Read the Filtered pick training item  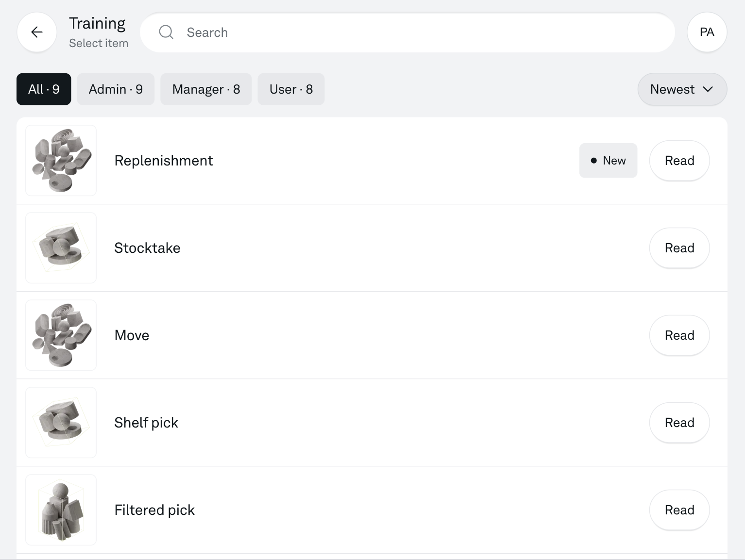(679, 510)
